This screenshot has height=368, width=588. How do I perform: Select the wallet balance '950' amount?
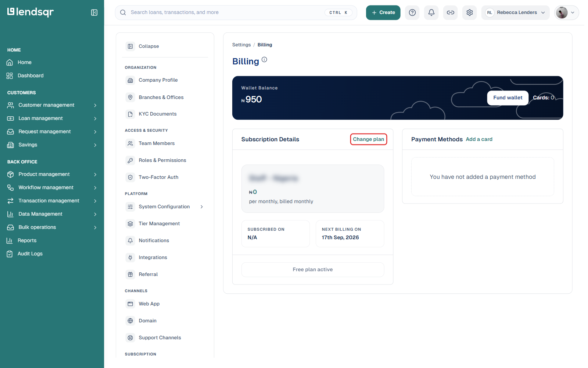[x=254, y=99]
